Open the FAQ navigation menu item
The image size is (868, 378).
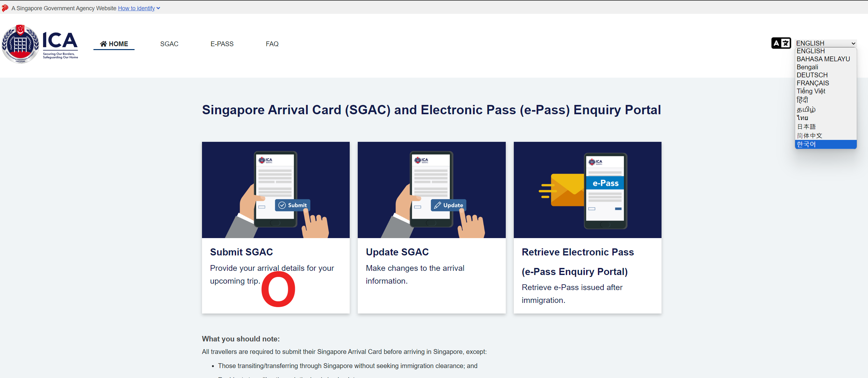(x=272, y=44)
